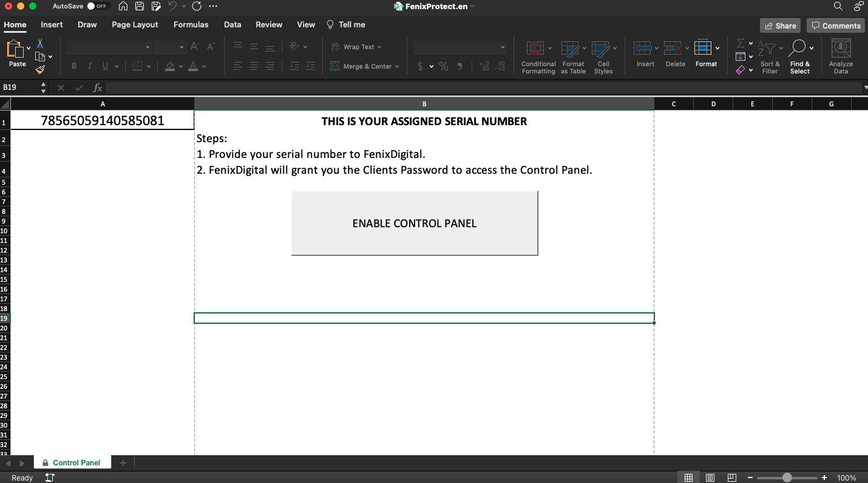868x483 pixels.
Task: Select the Format Painter brush icon
Action: (x=40, y=69)
